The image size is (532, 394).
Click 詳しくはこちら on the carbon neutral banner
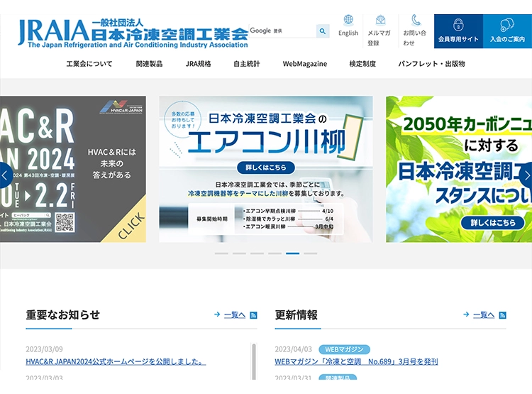(x=493, y=223)
